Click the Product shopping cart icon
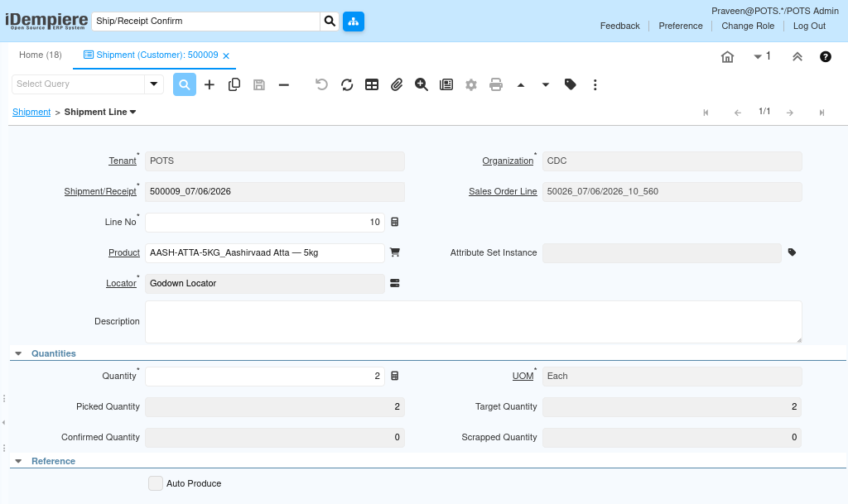Screen dimensions: 848x504 point(395,252)
